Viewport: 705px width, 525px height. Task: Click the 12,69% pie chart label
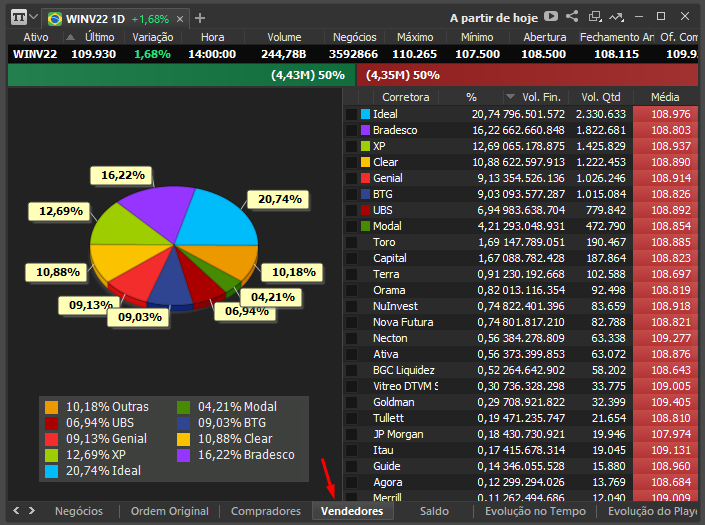60,211
